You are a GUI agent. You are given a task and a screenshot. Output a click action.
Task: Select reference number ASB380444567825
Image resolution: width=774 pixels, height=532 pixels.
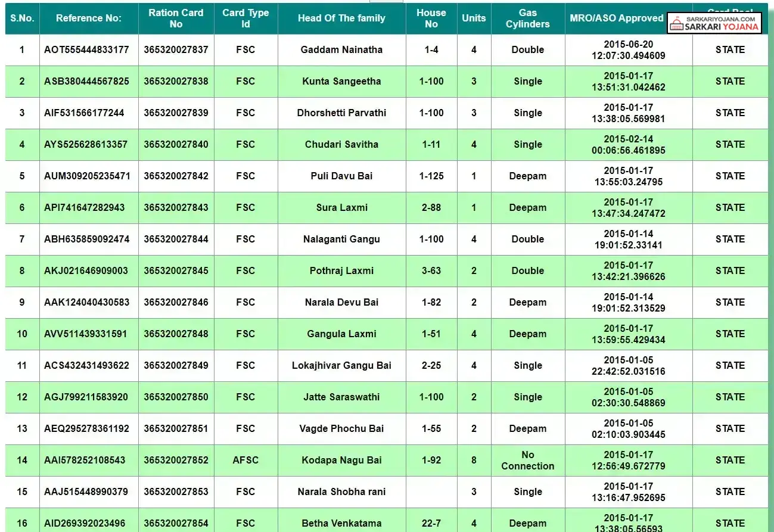pyautogui.click(x=86, y=82)
